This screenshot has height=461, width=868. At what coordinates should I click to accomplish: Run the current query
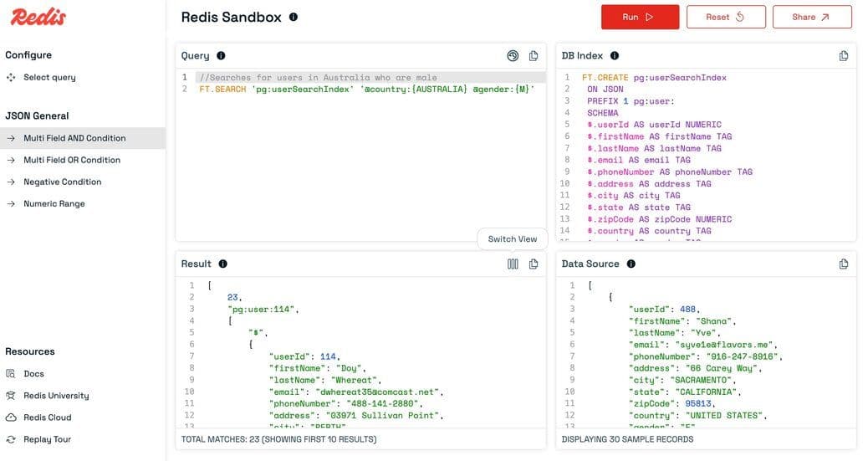[x=640, y=17]
